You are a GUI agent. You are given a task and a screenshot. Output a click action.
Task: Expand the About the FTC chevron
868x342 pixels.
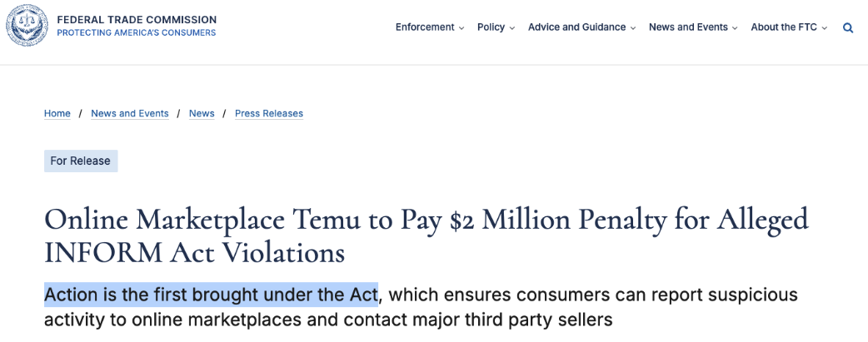pyautogui.click(x=825, y=28)
